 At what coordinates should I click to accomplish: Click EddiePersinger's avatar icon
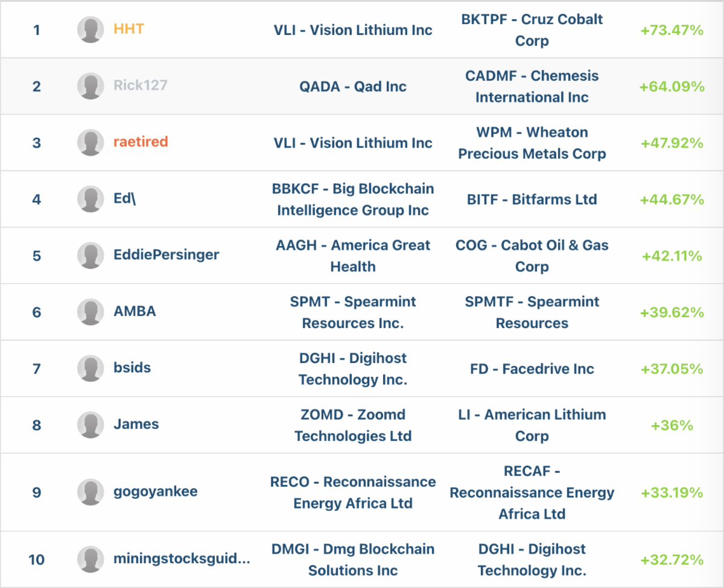click(x=91, y=256)
